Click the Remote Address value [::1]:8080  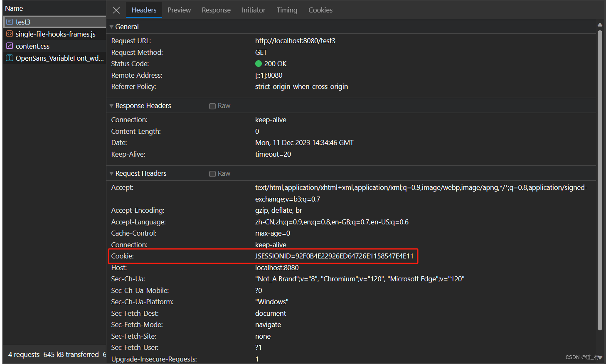point(269,75)
